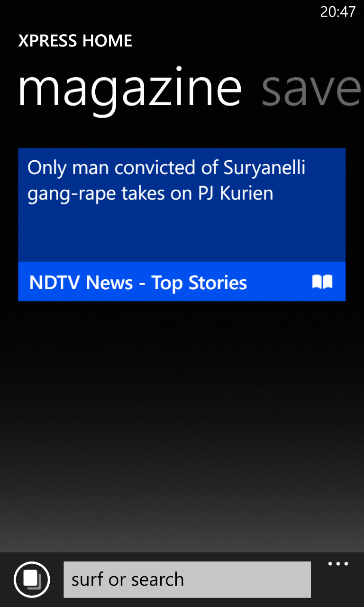Viewport: 364px width, 607px height.
Task: Open the three-dots more menu
Action: tap(338, 564)
